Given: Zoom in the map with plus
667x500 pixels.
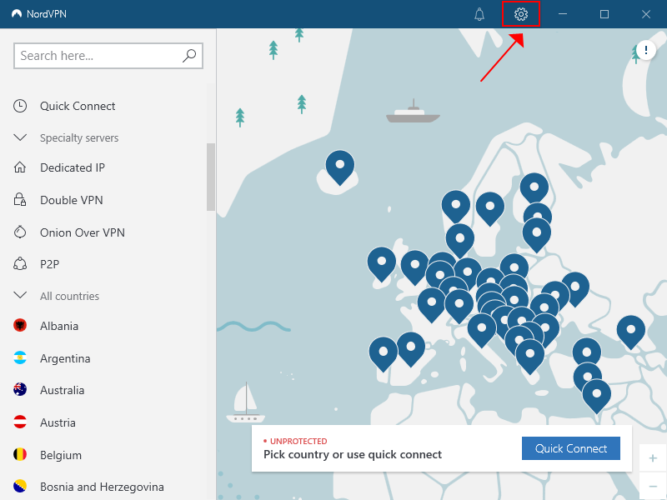Looking at the screenshot, I should click(x=653, y=458).
